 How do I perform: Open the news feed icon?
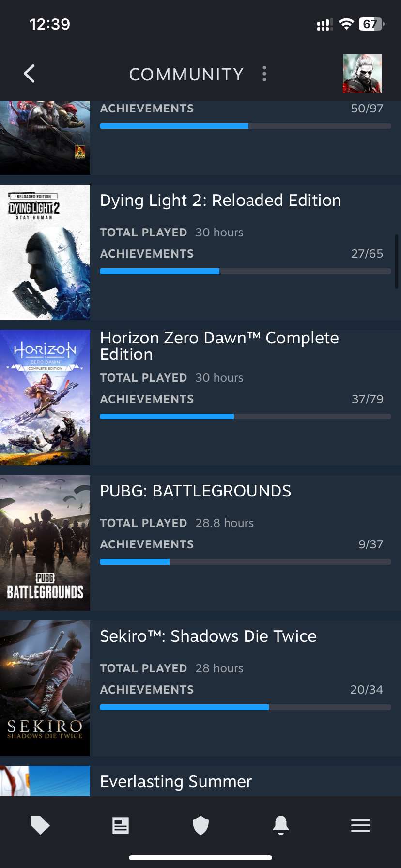pos(120,826)
